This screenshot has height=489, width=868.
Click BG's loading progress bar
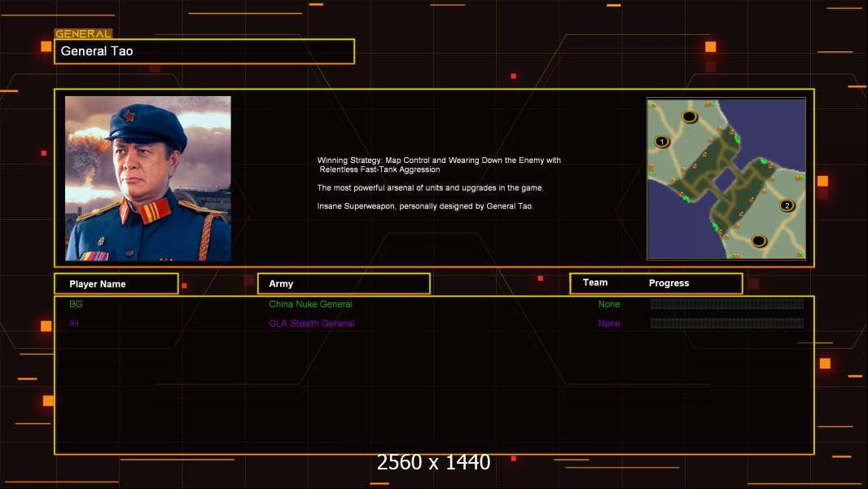coord(727,303)
